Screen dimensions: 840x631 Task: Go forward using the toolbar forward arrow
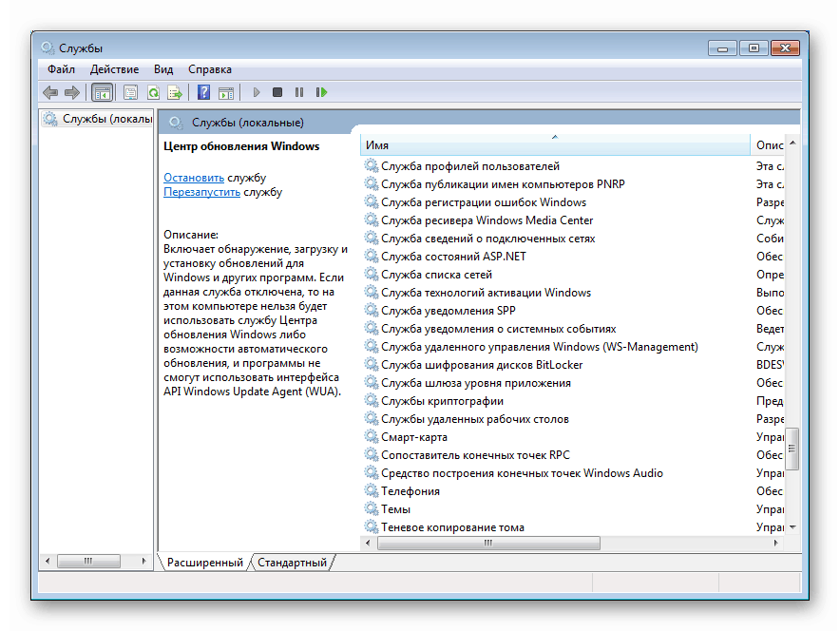[x=72, y=93]
